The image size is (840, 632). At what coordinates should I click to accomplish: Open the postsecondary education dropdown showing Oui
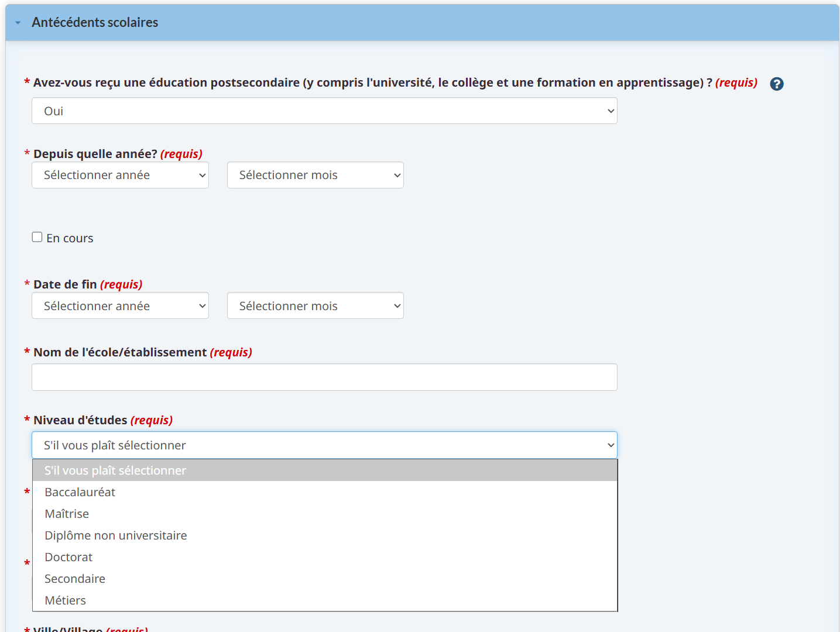(324, 111)
